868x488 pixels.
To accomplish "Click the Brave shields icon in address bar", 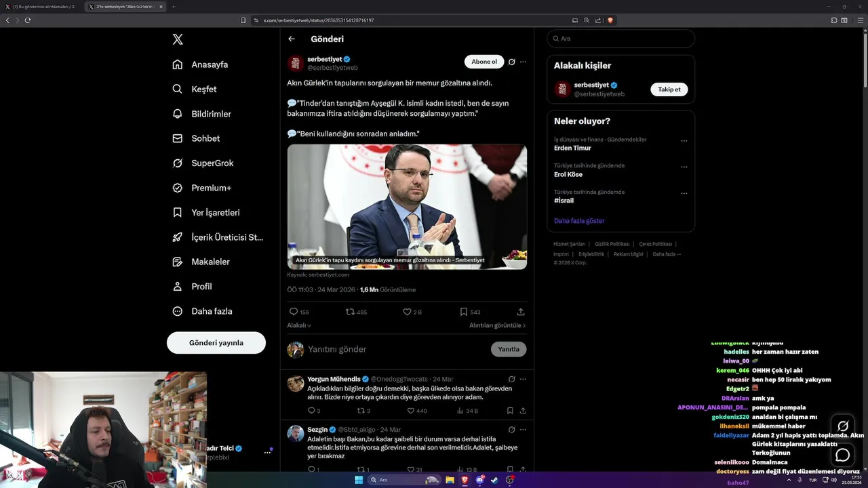I will click(610, 20).
